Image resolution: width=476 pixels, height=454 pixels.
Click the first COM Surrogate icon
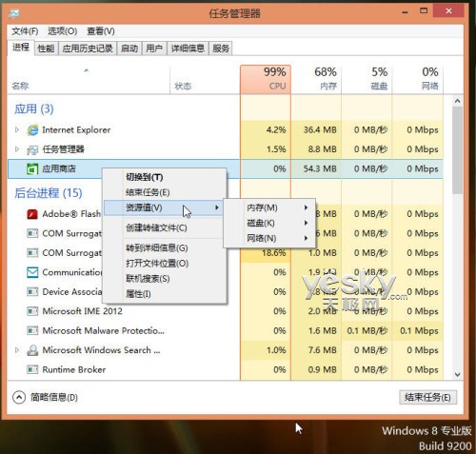32,234
